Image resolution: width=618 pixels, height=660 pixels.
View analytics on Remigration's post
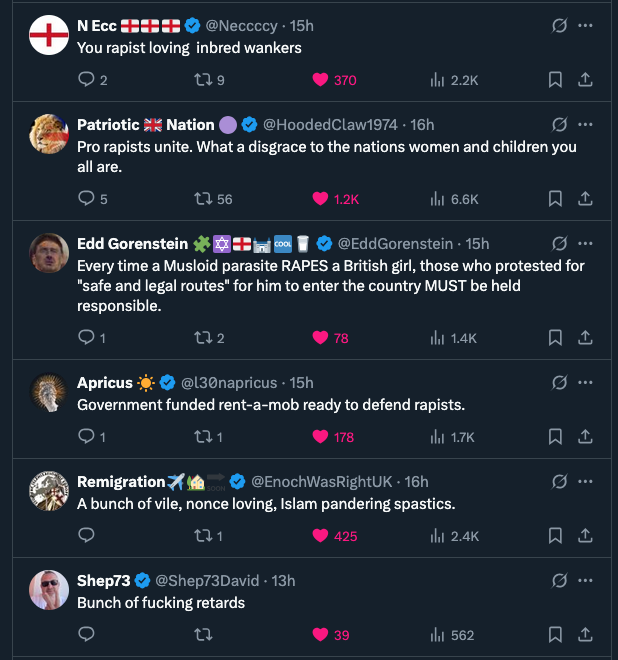tap(437, 536)
